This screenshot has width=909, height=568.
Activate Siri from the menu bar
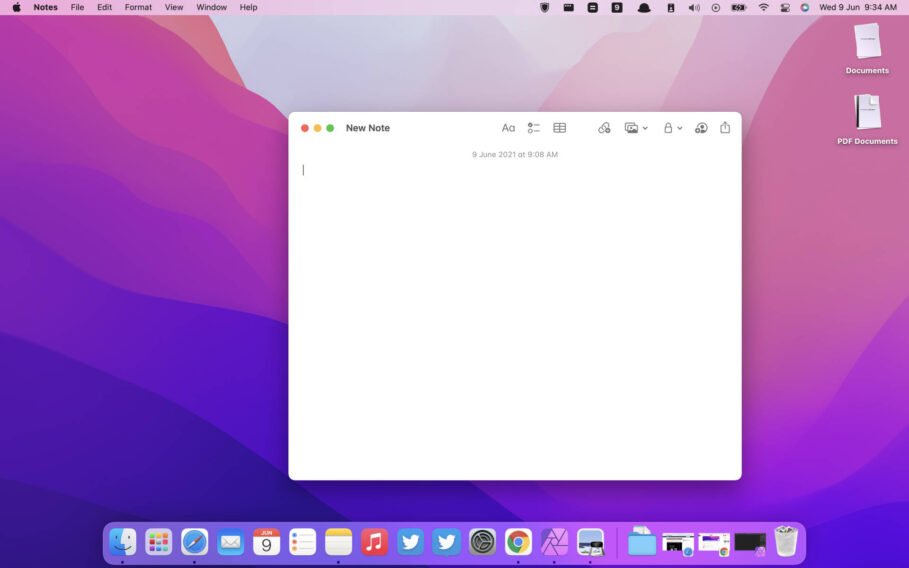click(x=805, y=8)
